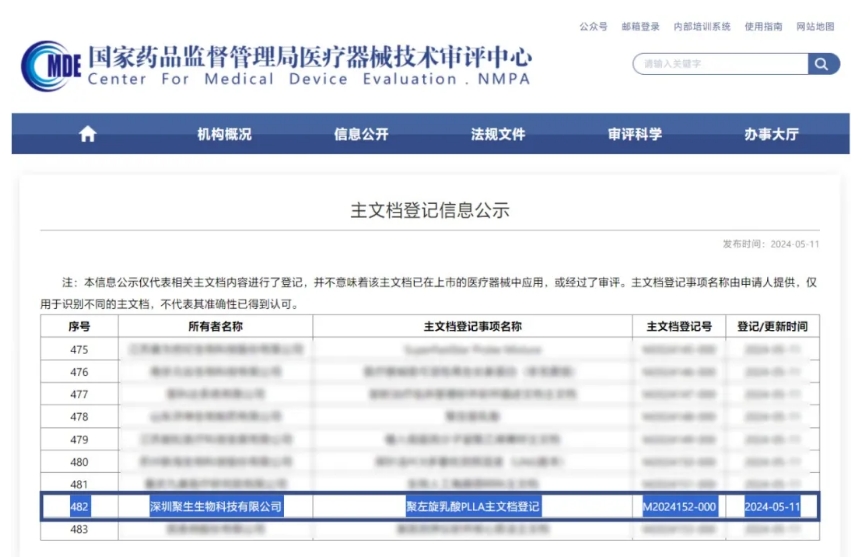Open the 法规文件 menu
The image size is (862, 557).
click(498, 134)
